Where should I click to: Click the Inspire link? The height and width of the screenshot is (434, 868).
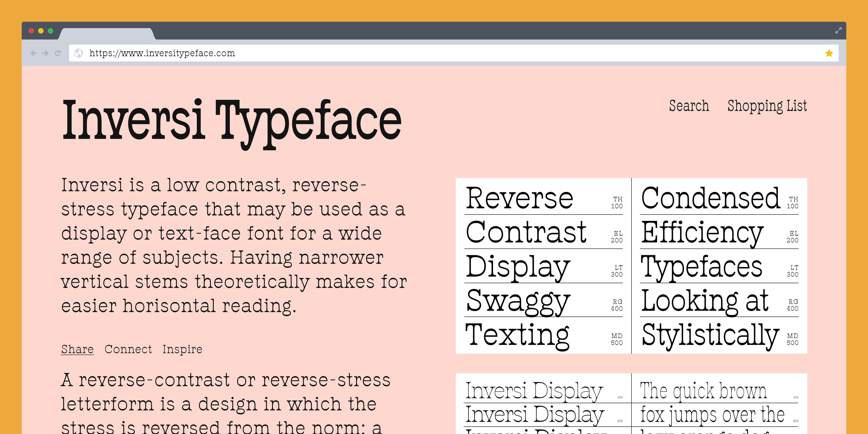[x=182, y=349]
